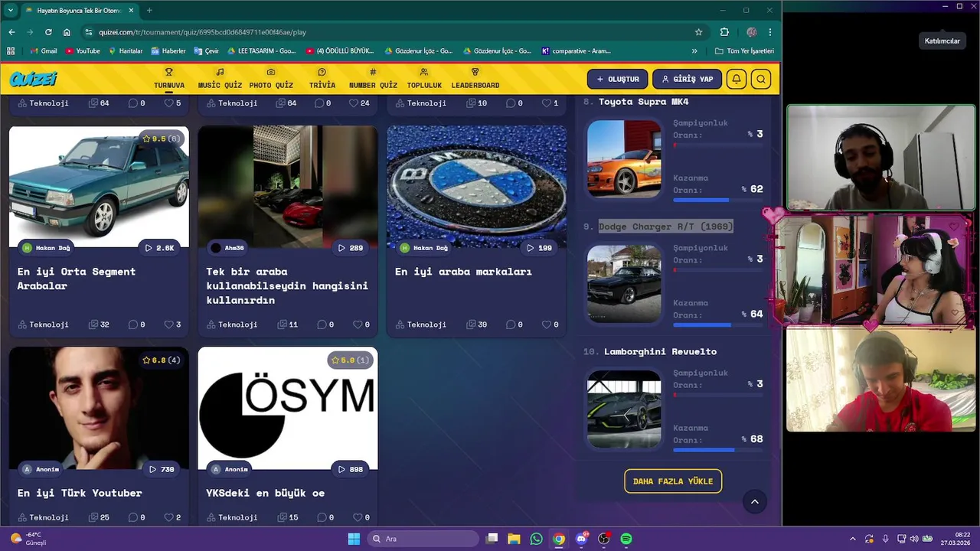
Task: Open Spotify from the taskbar
Action: point(626,539)
